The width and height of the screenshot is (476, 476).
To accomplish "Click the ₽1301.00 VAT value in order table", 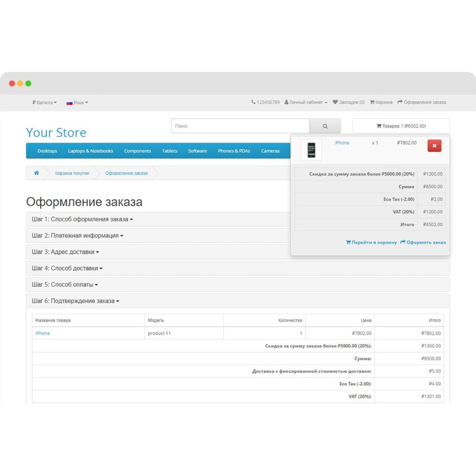I will (431, 397).
